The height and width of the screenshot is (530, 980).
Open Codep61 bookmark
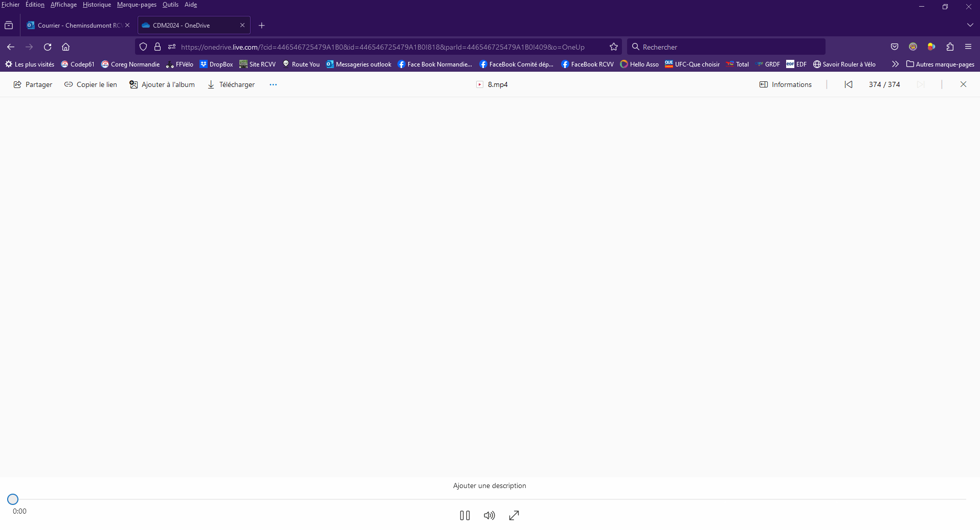(78, 64)
